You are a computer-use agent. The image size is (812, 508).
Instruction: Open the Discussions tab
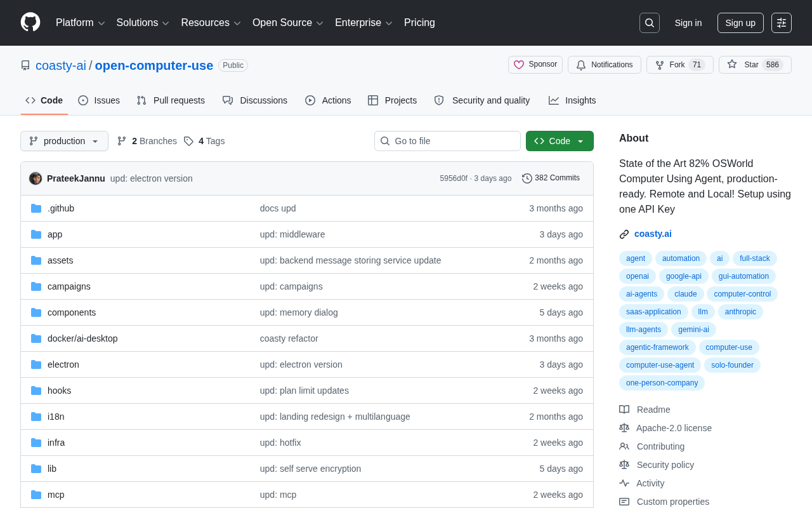255,100
